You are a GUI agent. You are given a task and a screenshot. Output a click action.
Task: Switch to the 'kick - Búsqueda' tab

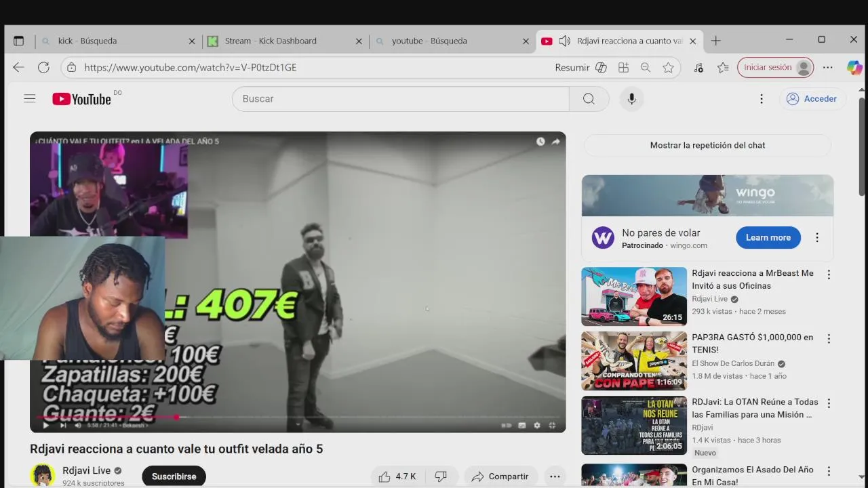coord(117,41)
